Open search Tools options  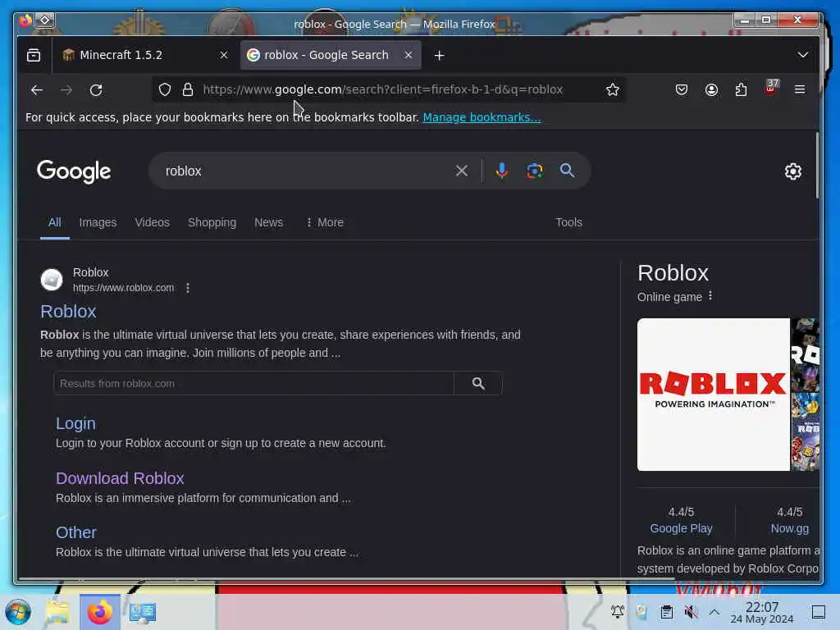568,222
